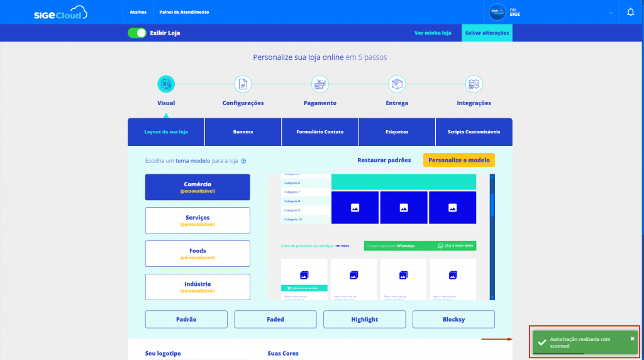Viewport: 644px width, 360px height.
Task: Click the SIGE Cloud logo
Action: (x=60, y=12)
